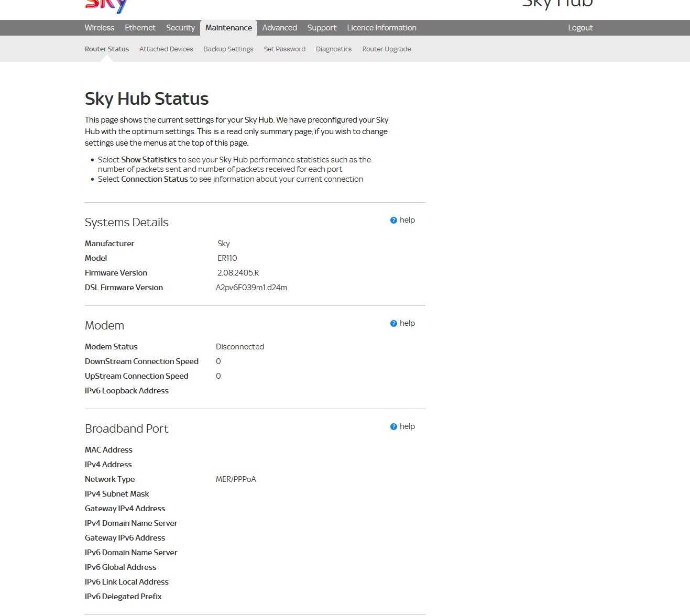Click the IPv4 Subnet Mask label
The width and height of the screenshot is (690, 616).
(x=117, y=494)
